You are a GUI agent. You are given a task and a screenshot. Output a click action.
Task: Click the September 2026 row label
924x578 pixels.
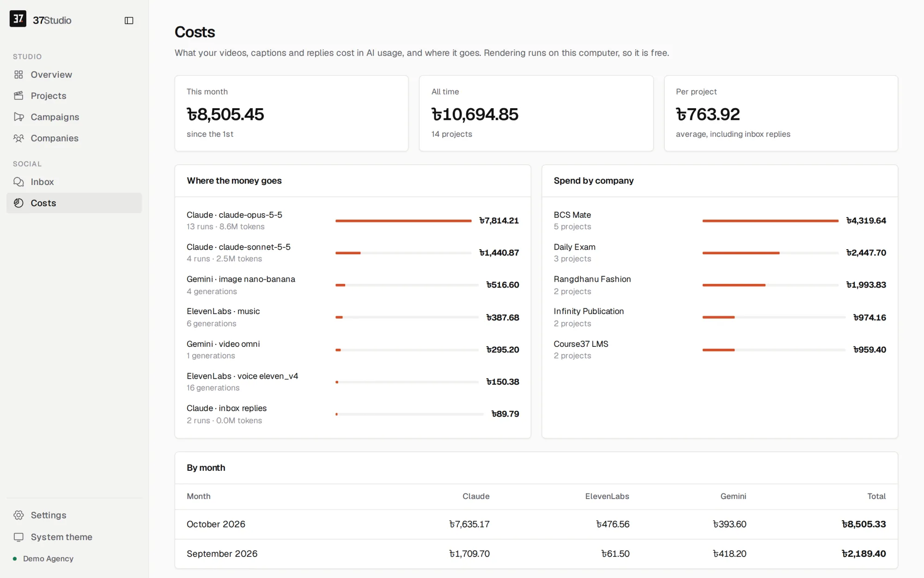click(222, 554)
